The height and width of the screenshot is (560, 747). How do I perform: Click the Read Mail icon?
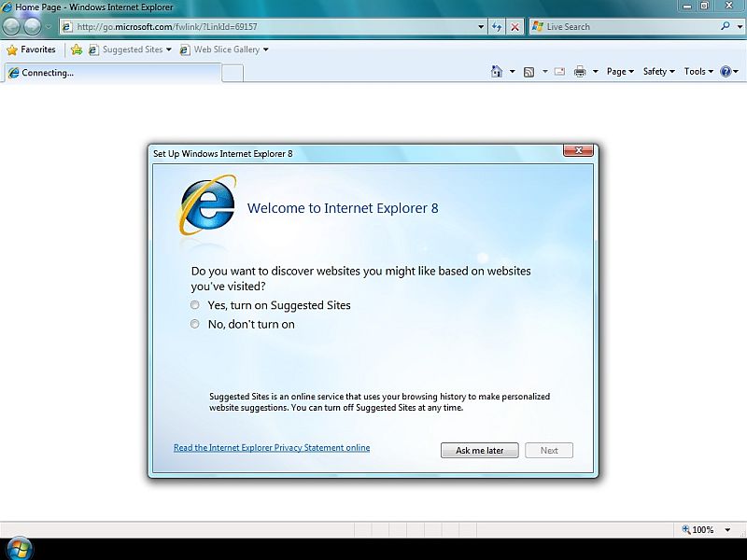(x=559, y=72)
